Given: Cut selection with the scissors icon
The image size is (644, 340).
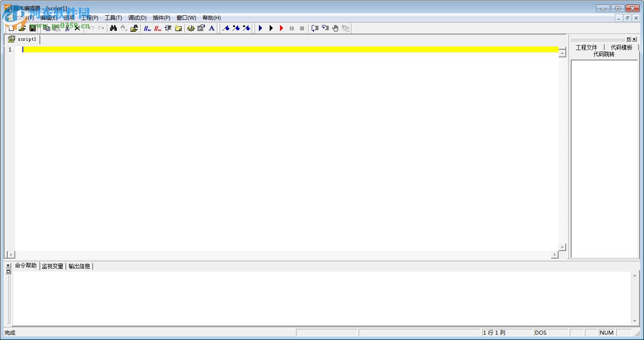Looking at the screenshot, I should [67, 28].
